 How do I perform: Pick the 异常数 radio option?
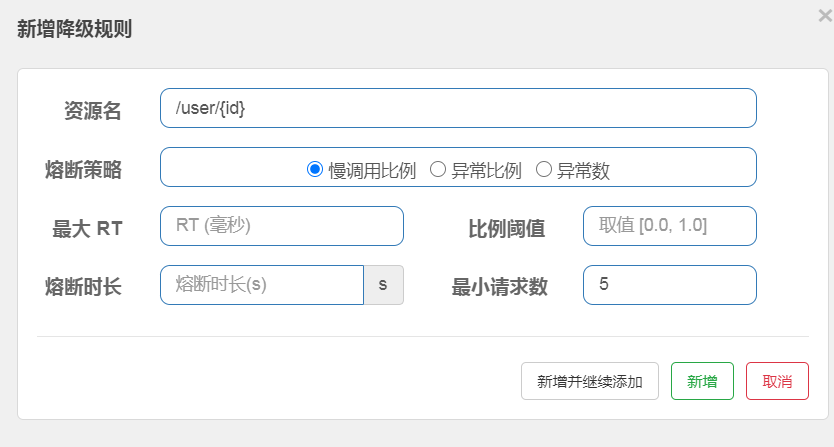click(544, 170)
